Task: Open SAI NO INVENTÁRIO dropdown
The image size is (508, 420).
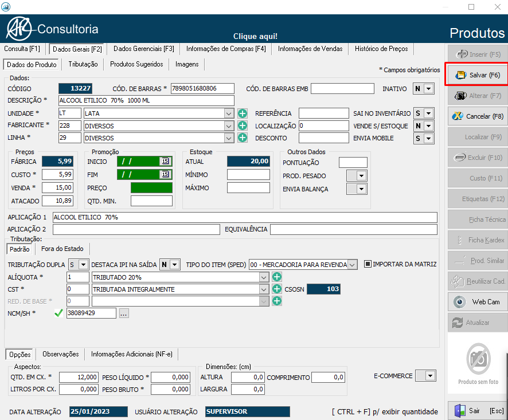Action: click(x=429, y=113)
